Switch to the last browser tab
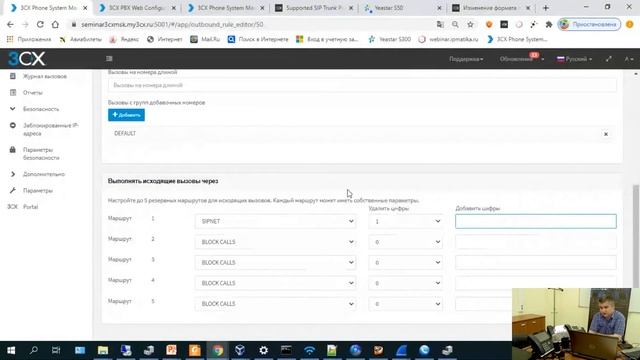The width and height of the screenshot is (640, 360). click(491, 8)
